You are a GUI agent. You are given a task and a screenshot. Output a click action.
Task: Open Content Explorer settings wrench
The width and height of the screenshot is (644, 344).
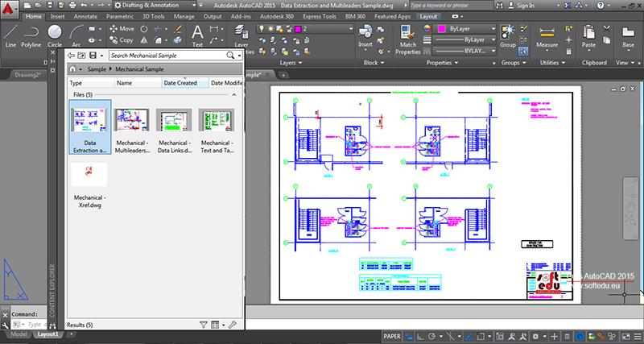click(x=232, y=325)
